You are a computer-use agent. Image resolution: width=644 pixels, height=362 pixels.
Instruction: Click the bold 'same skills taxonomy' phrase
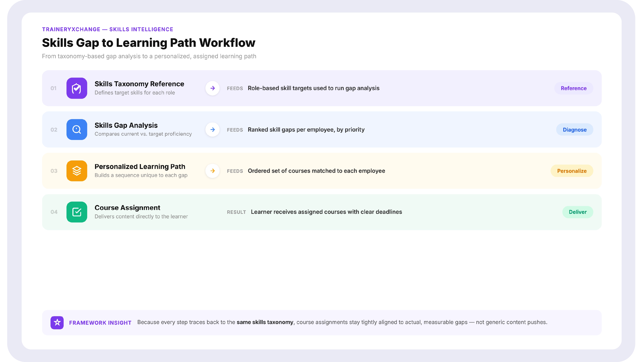point(265,322)
